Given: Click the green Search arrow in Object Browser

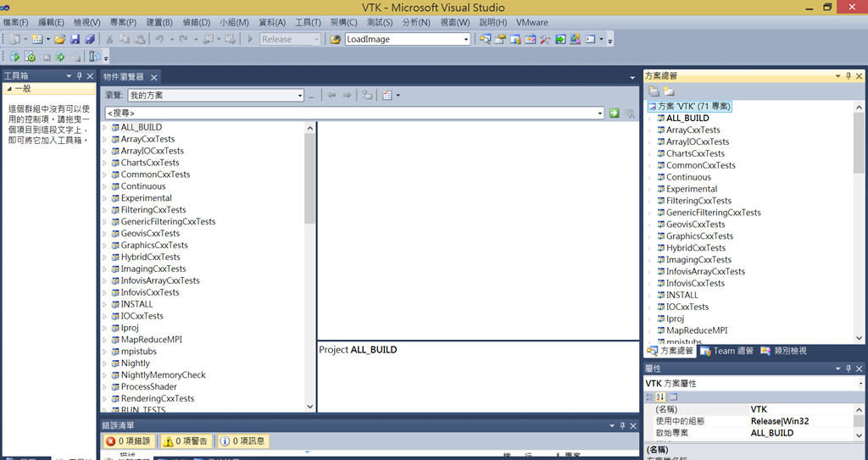Looking at the screenshot, I should click(x=614, y=113).
